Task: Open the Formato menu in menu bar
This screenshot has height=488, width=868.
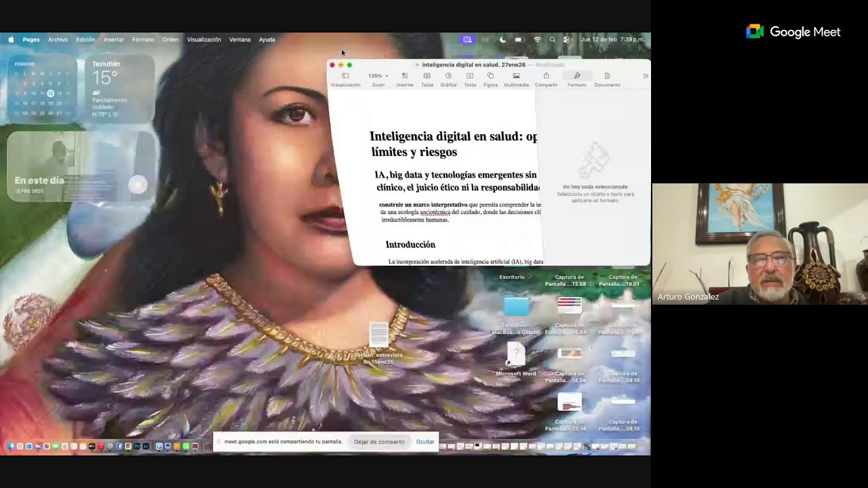Action: 143,39
